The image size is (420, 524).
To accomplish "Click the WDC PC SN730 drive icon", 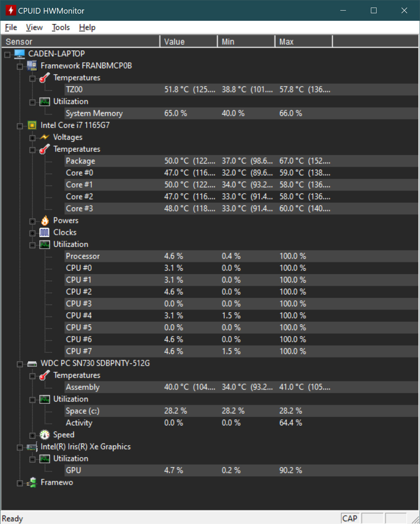I will 32,363.
